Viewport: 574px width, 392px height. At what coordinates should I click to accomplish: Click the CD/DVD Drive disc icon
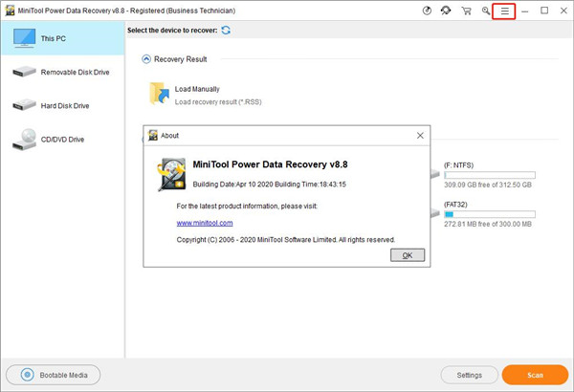pyautogui.click(x=24, y=140)
